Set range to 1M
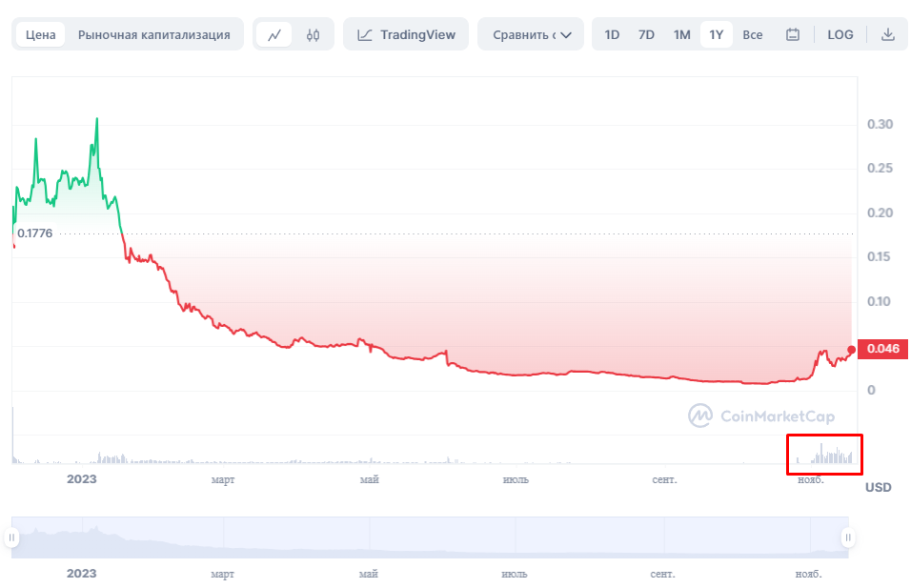The height and width of the screenshot is (588, 911). pyautogui.click(x=681, y=35)
